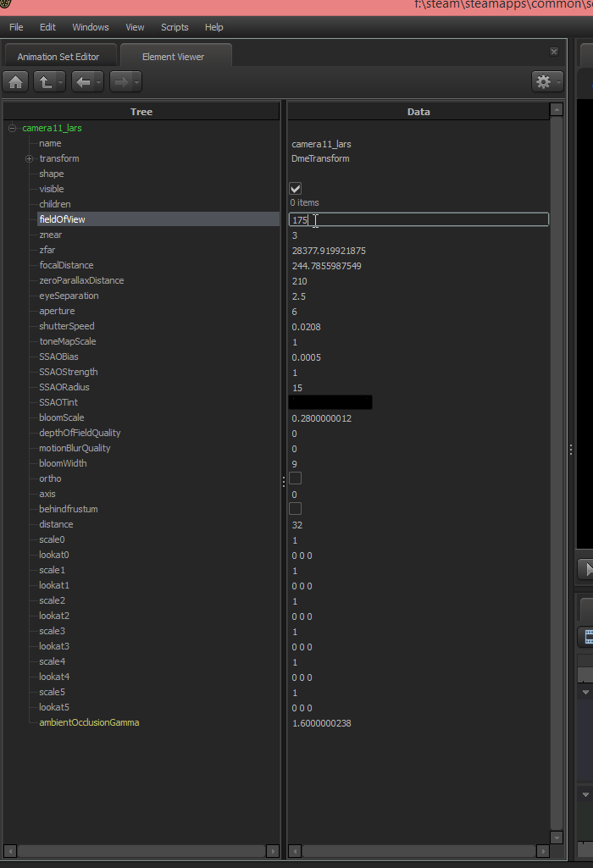
Task: Enable the ortho checkbox
Action: tap(296, 478)
